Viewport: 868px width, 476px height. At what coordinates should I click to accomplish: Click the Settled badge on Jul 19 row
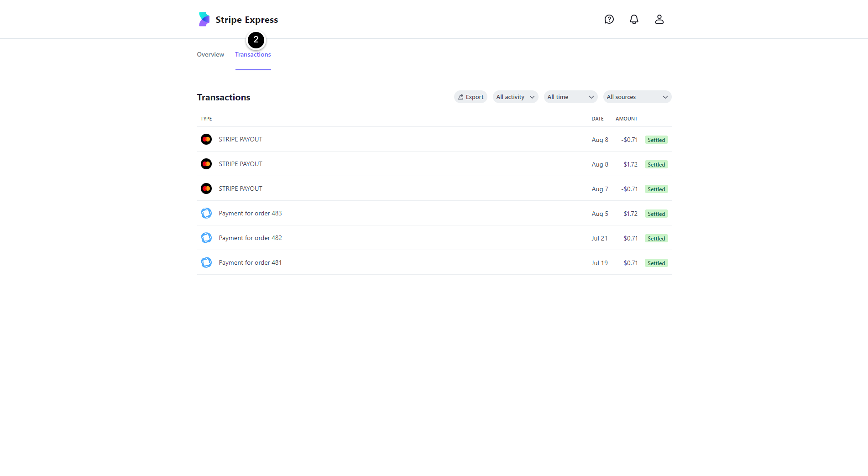click(656, 263)
